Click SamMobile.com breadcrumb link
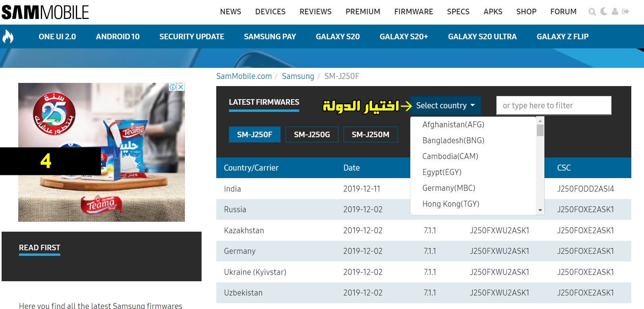This screenshot has height=309, width=644. click(244, 76)
